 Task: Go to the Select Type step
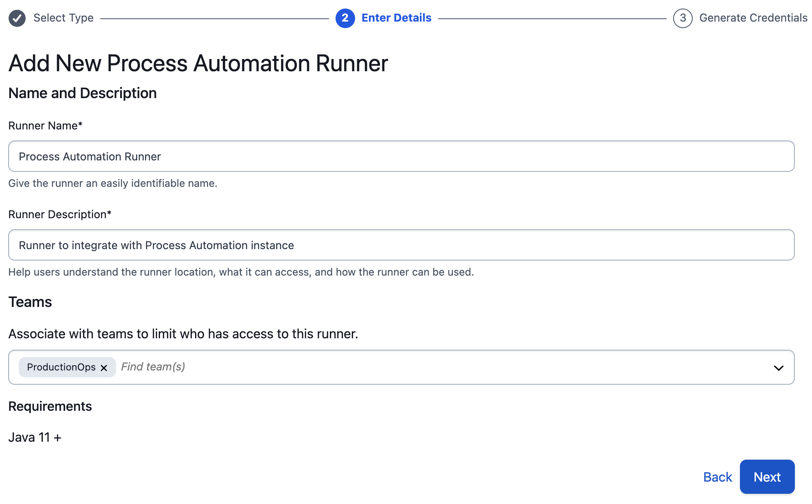click(x=64, y=18)
